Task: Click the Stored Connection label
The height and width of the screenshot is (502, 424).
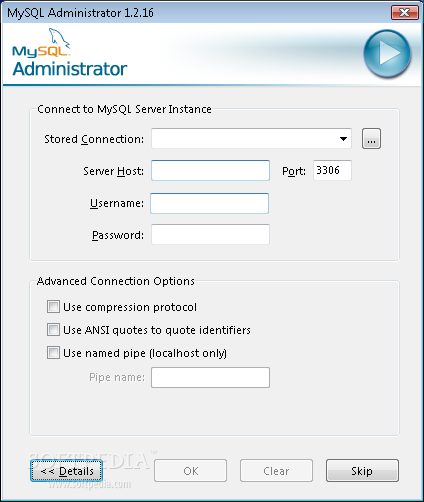Action: pos(94,139)
